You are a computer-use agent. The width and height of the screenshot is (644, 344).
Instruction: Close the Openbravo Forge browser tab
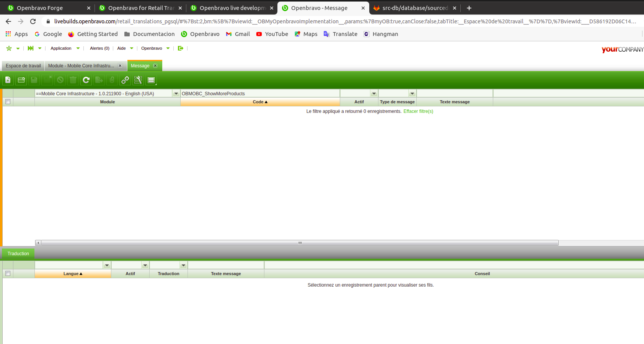click(89, 8)
